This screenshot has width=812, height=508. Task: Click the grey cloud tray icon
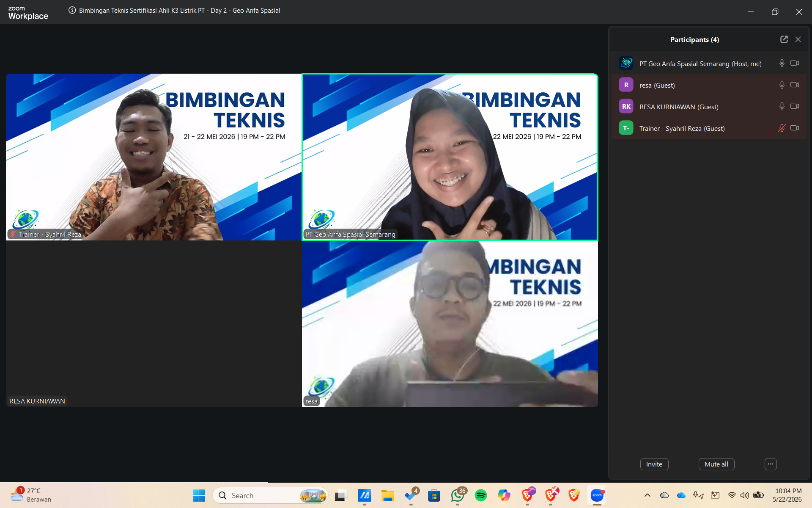pyautogui.click(x=664, y=495)
